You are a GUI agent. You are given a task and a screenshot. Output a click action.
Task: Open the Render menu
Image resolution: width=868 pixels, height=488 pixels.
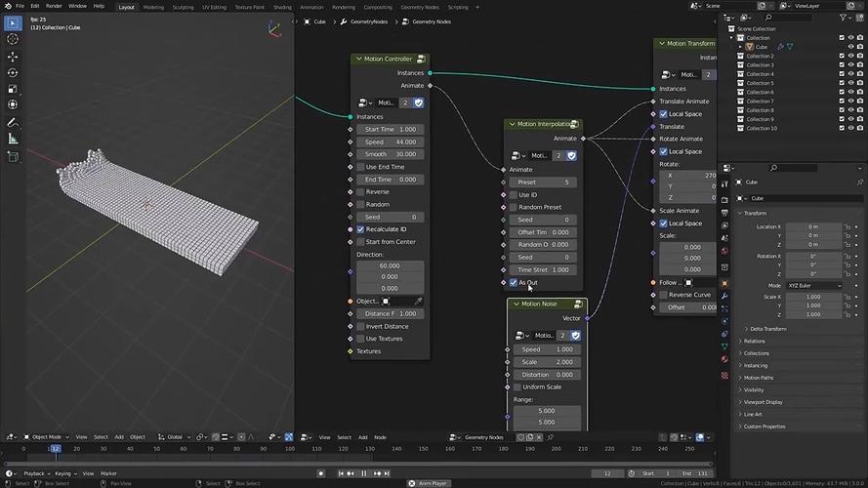point(54,6)
